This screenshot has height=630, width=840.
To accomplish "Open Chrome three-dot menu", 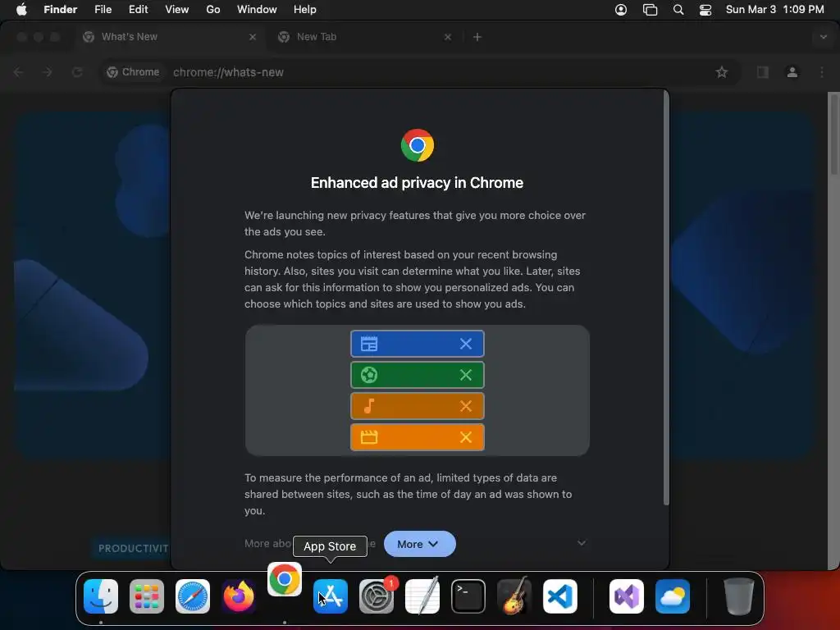I will tap(822, 72).
